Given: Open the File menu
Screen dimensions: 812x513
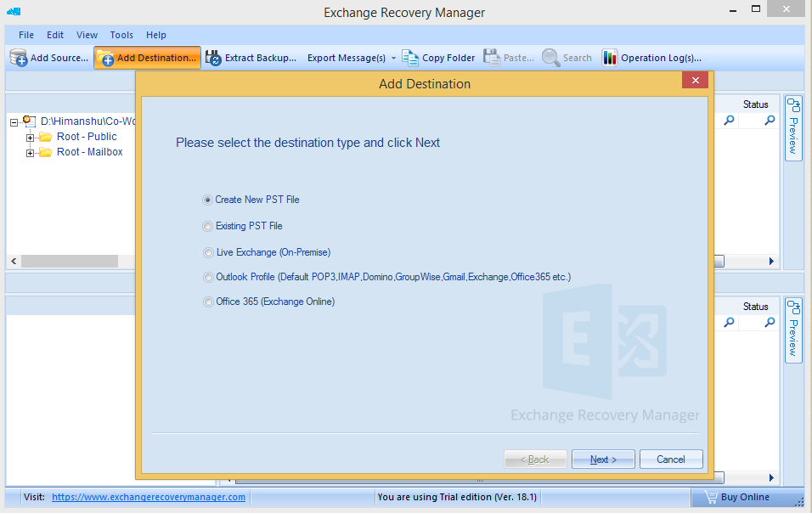Looking at the screenshot, I should point(26,35).
